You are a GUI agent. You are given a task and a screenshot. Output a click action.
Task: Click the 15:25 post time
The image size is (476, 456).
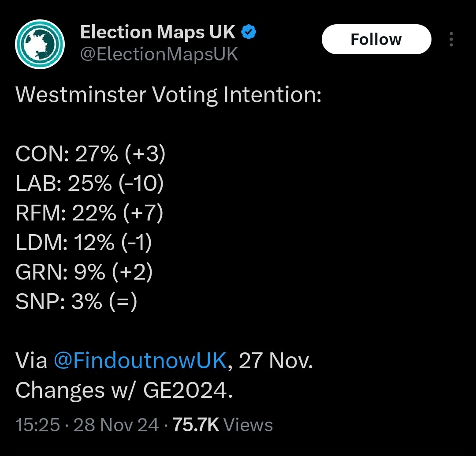[x=37, y=425]
